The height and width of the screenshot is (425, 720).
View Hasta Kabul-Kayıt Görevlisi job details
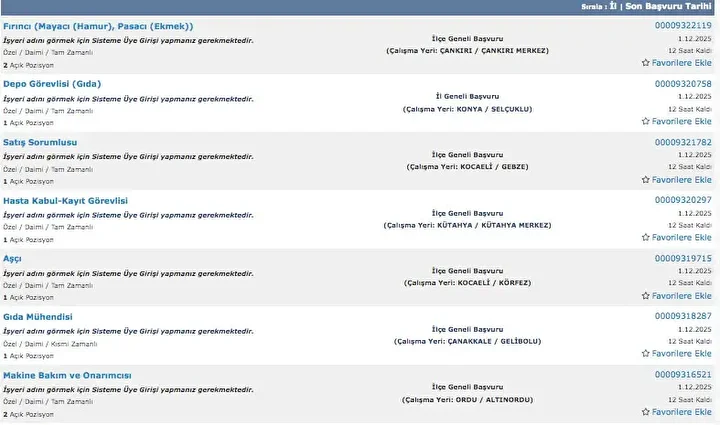pyautogui.click(x=66, y=200)
